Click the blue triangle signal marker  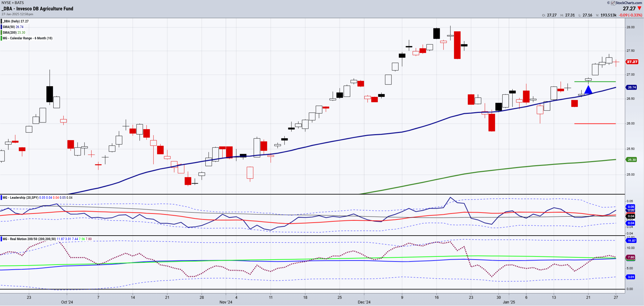[588, 90]
